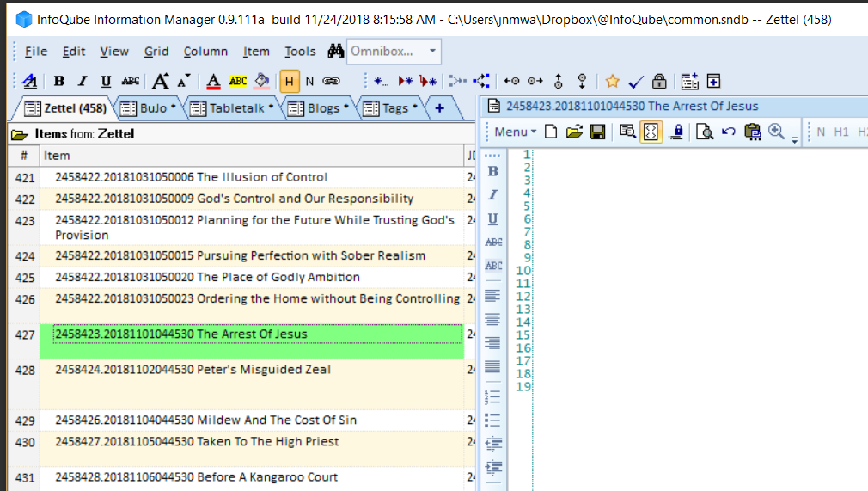Apply H1 heading style
The width and height of the screenshot is (868, 491).
coord(840,132)
